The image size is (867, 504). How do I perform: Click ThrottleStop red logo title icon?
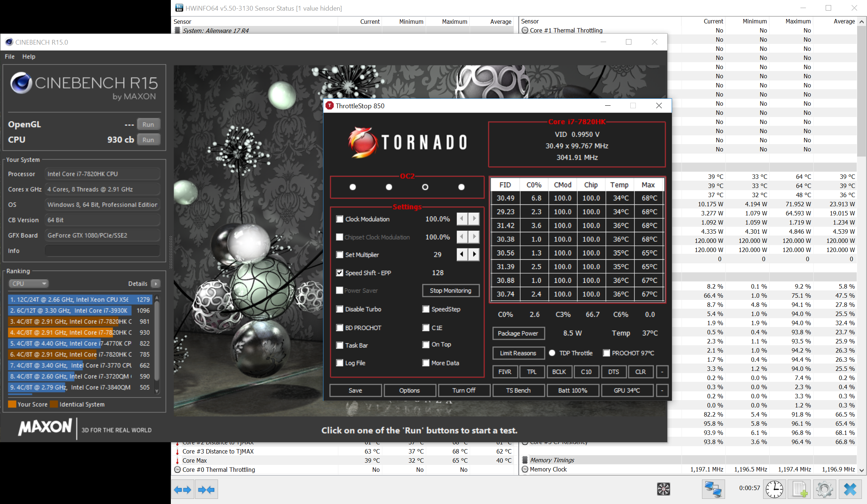[x=330, y=106]
